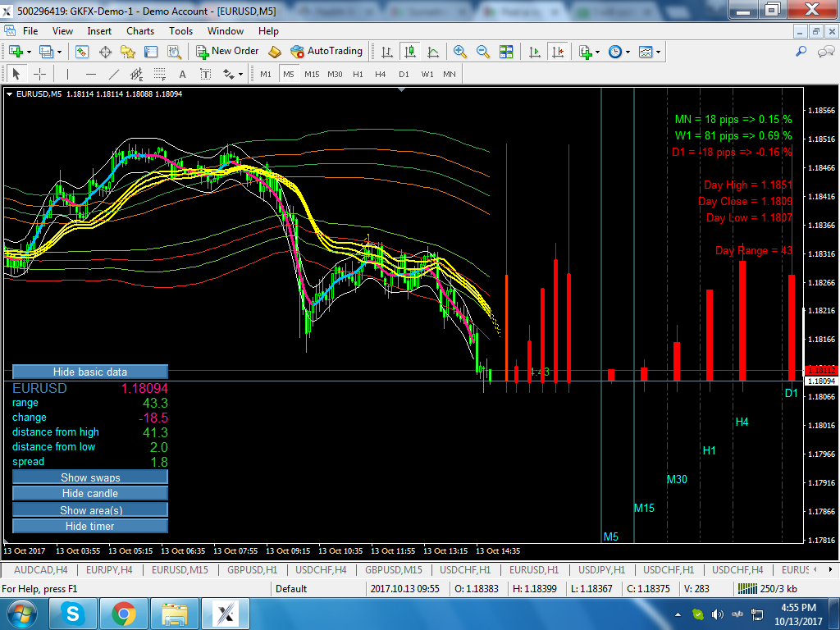Toggle chart shift
Viewport: 840px width, 630px height.
[x=558, y=52]
